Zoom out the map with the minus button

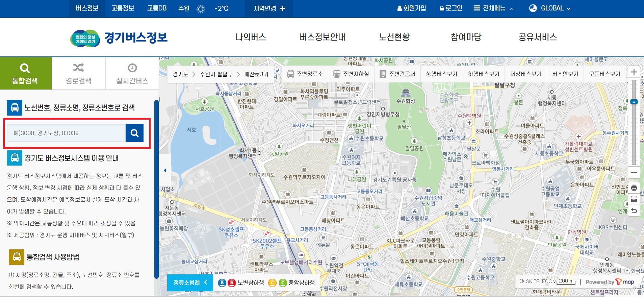coord(634,172)
